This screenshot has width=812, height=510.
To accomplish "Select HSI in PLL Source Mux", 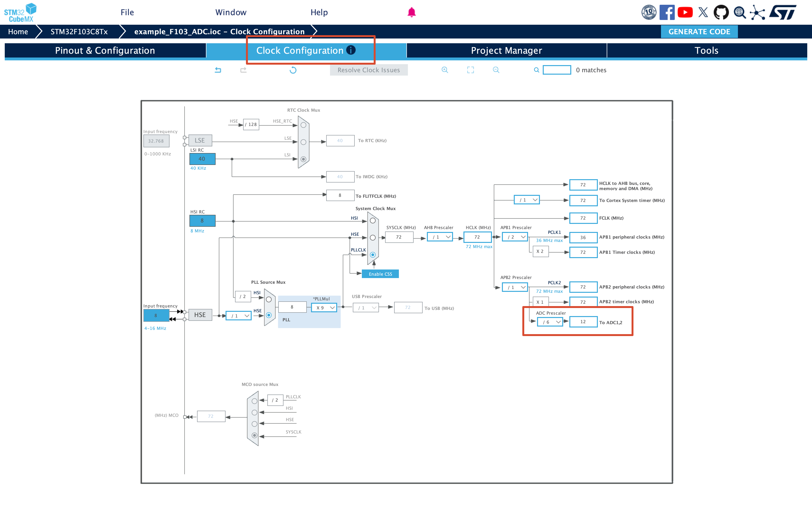I will pos(269,299).
